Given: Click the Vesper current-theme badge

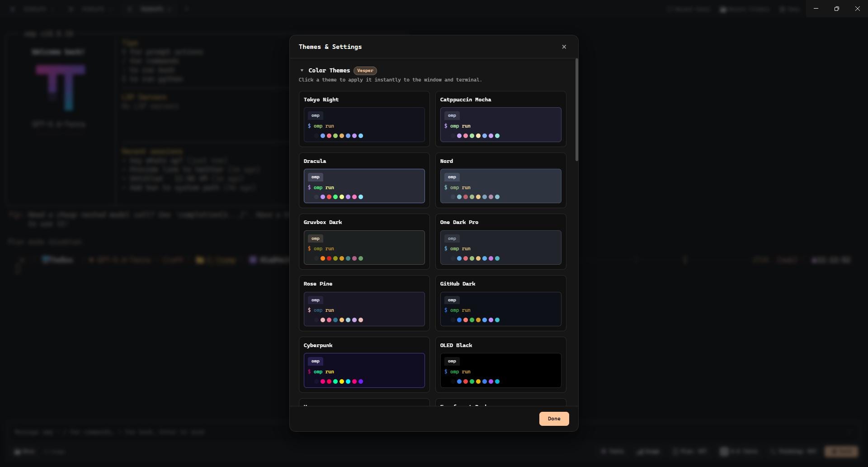Looking at the screenshot, I should coord(365,71).
